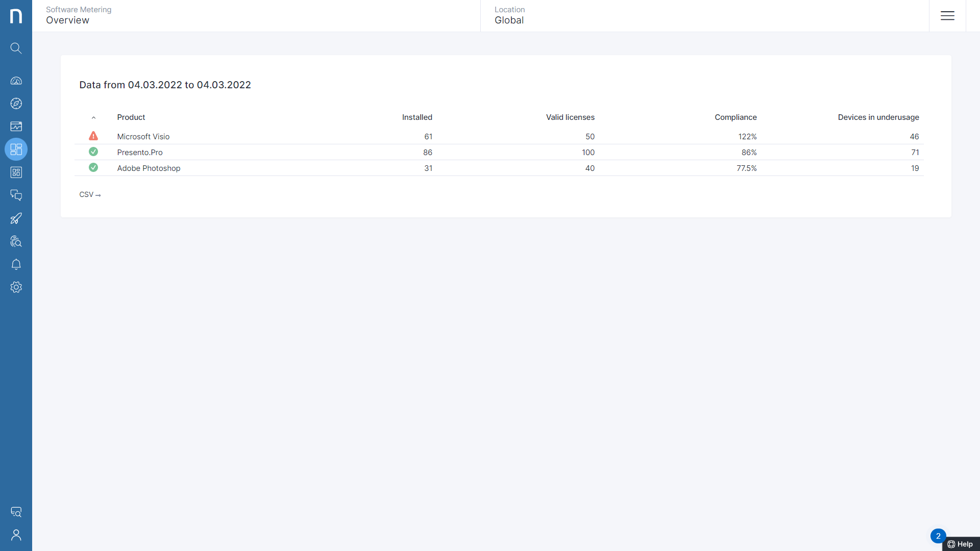Select the rocket deployment icon
The image size is (980, 551).
[x=16, y=218]
